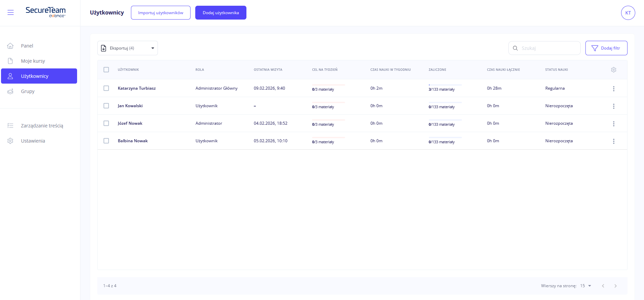This screenshot has height=300, width=644.
Task: Open Ustawienia in the sidebar
Action: pyautogui.click(x=33, y=141)
